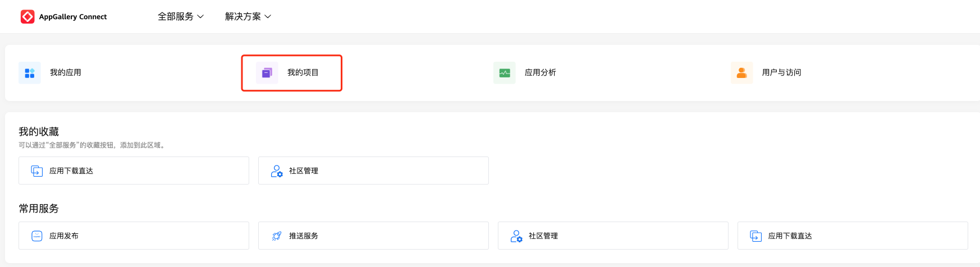Click the 应用下载直达 icon in 常用服务
The width and height of the screenshot is (980, 267).
click(756, 236)
